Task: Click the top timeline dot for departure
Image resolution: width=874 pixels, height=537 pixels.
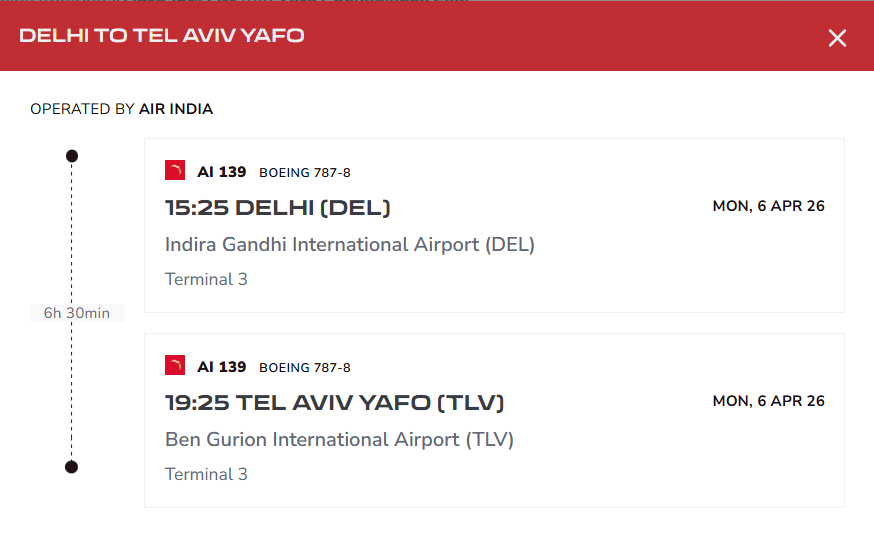Action: pyautogui.click(x=72, y=156)
